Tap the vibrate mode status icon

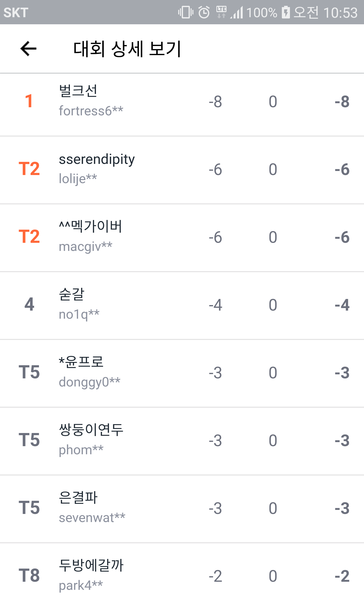186,12
